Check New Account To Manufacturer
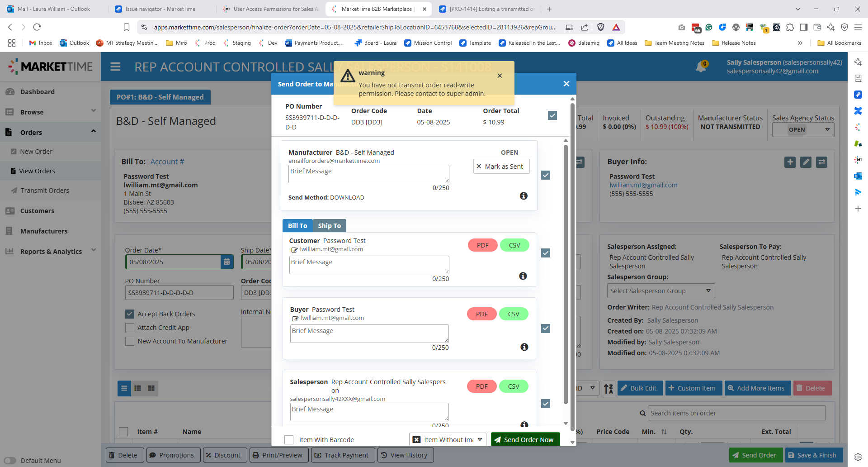Screen dimensions: 868x467 tap(130, 341)
